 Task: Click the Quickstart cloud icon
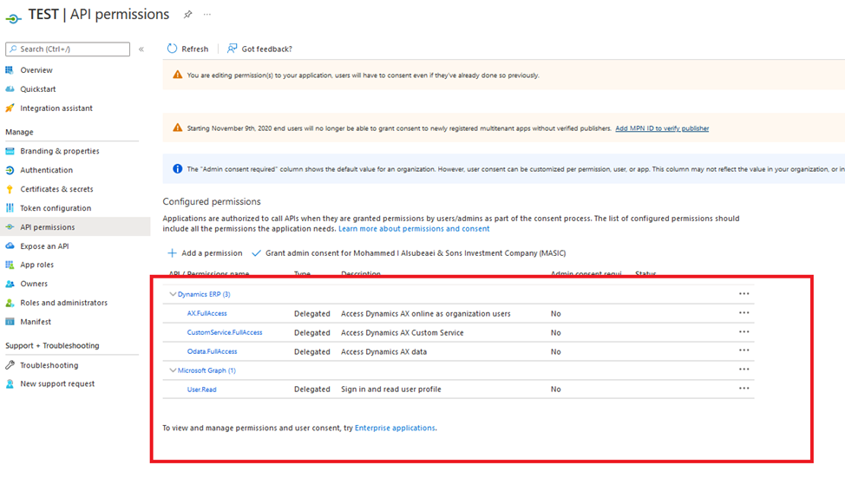point(10,89)
